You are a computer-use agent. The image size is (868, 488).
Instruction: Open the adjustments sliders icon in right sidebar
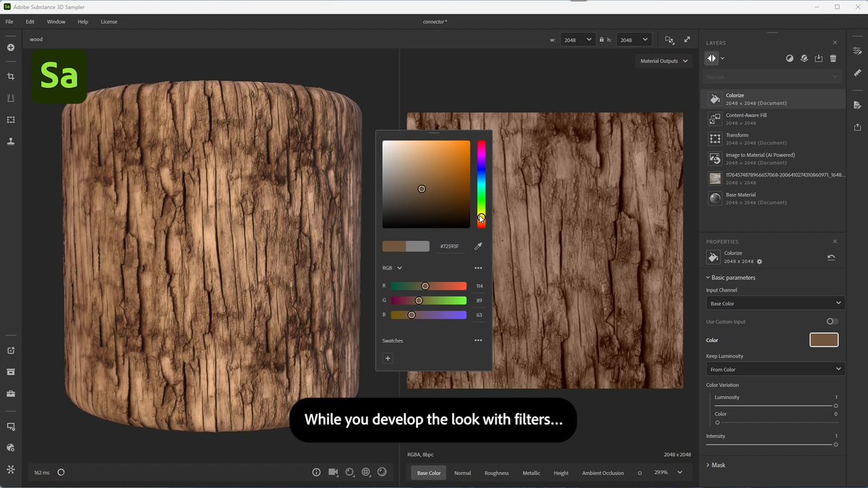point(857,51)
